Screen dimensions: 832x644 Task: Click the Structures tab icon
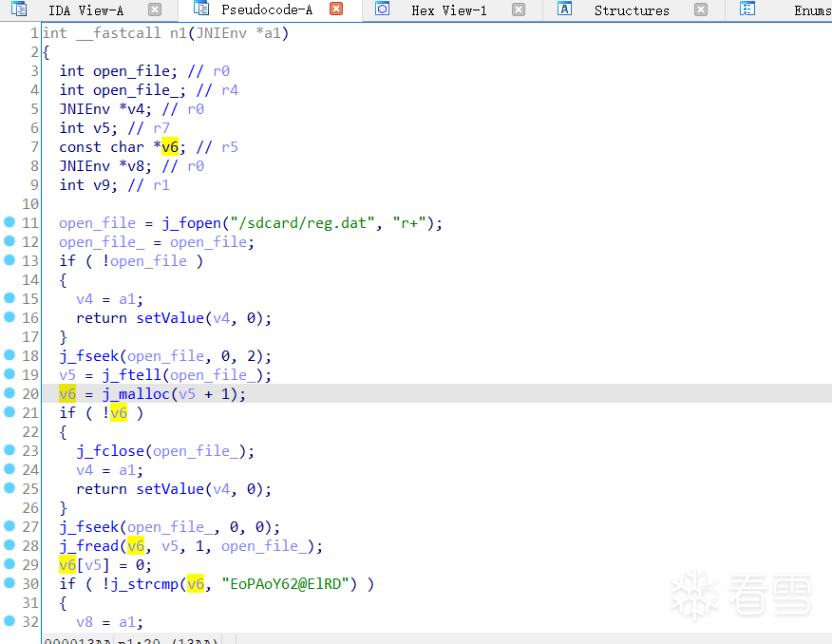(564, 9)
